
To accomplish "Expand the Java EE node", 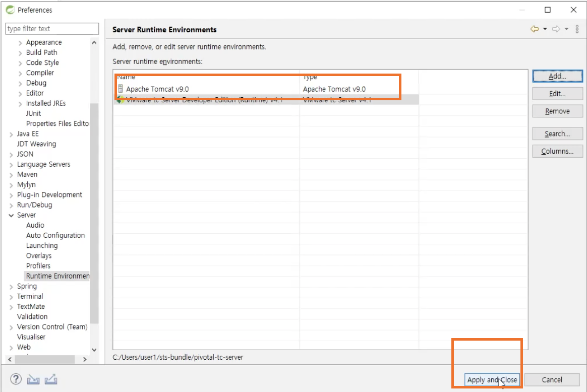I will click(x=11, y=134).
